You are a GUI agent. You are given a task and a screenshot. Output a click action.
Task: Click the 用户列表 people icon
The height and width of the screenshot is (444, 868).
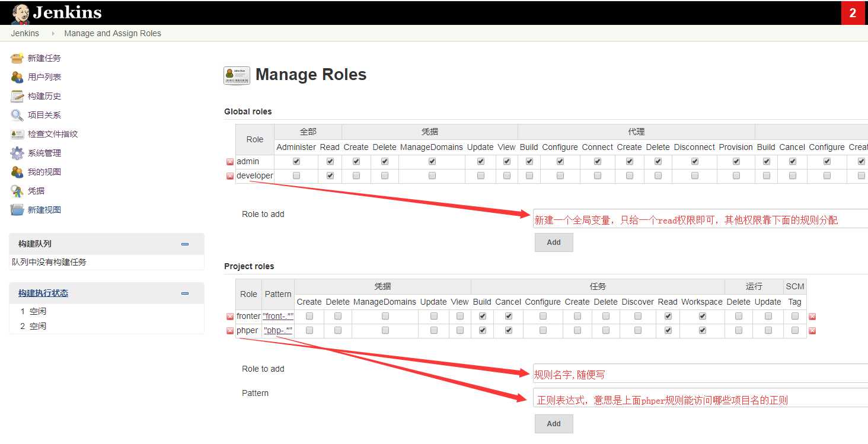coord(17,77)
